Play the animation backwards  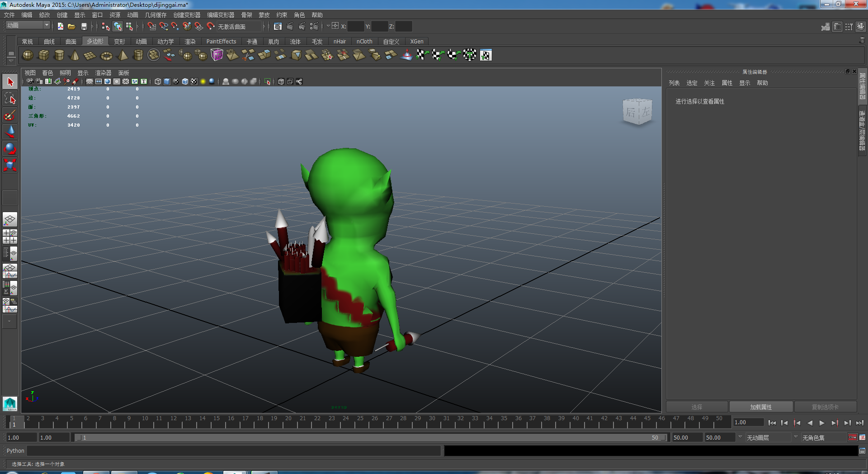(810, 423)
